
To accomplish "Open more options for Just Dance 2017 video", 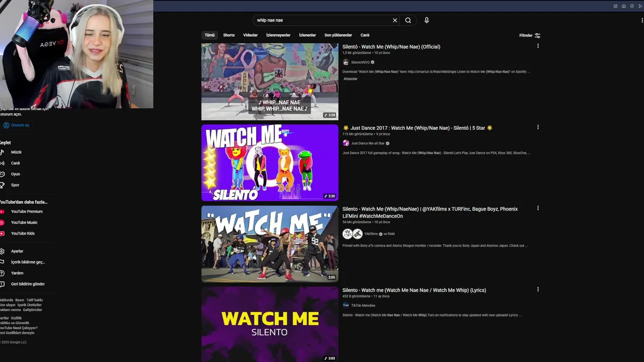I will tap(538, 127).
